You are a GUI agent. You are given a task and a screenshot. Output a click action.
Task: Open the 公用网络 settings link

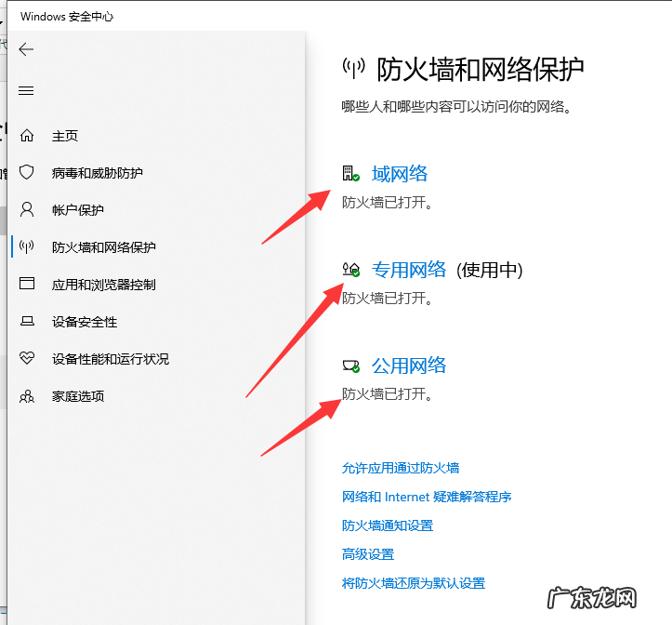[x=409, y=366]
